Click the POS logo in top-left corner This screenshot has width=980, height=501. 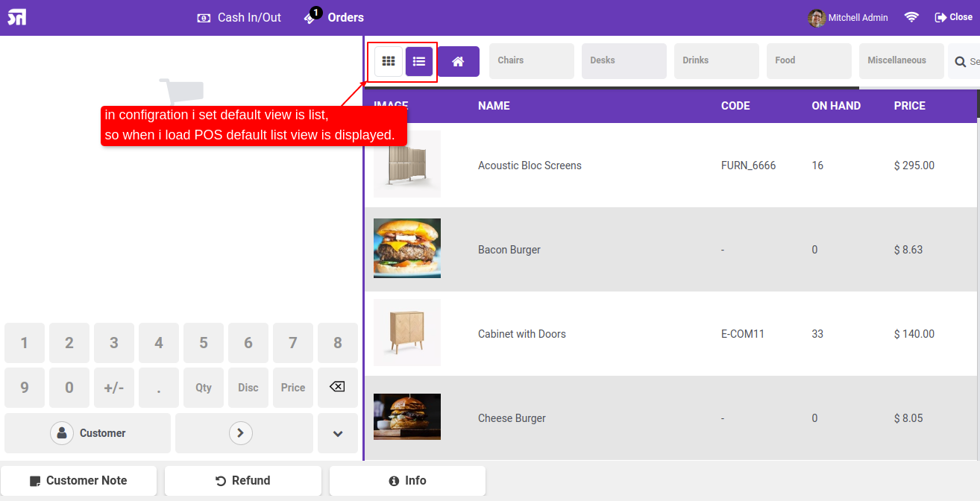tap(16, 17)
